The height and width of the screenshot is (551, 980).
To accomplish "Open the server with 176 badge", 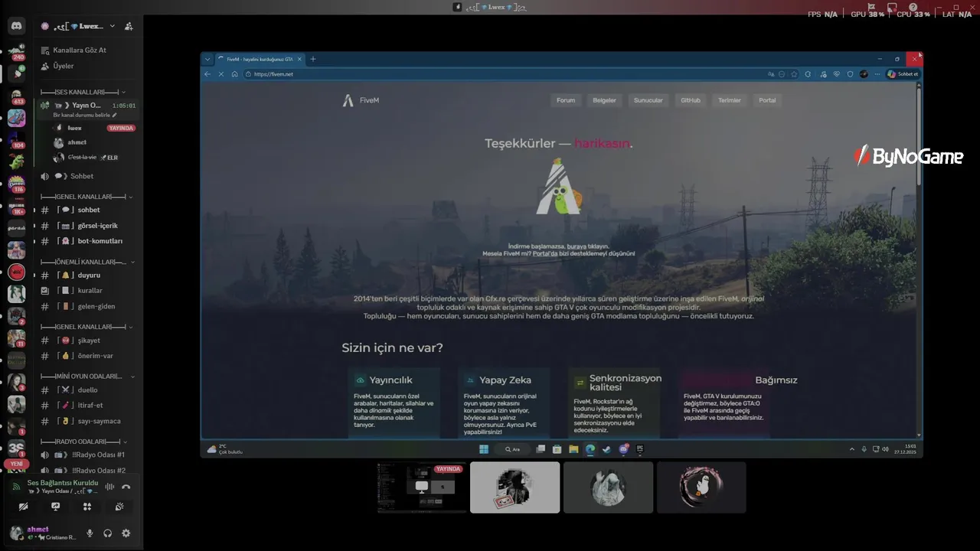I will point(16,184).
